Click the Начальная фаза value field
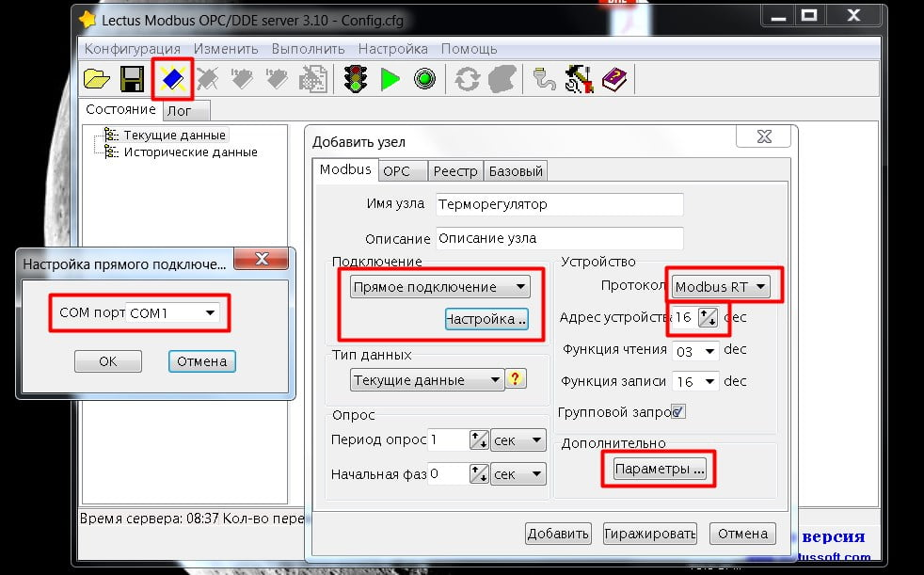The width and height of the screenshot is (924, 575). [x=449, y=474]
